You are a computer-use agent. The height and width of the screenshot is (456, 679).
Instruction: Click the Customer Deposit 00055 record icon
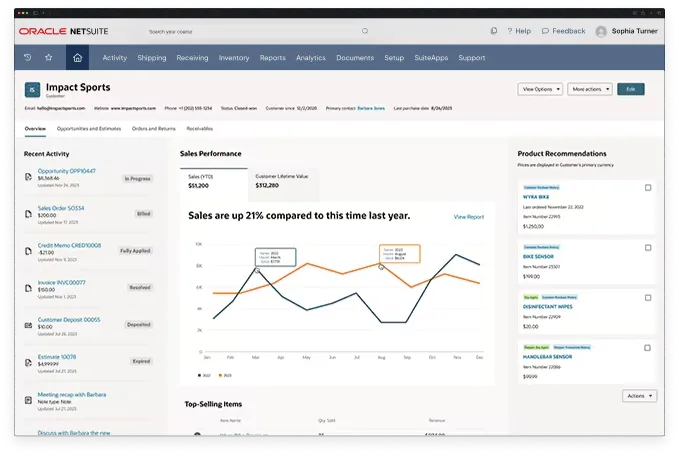(29, 323)
